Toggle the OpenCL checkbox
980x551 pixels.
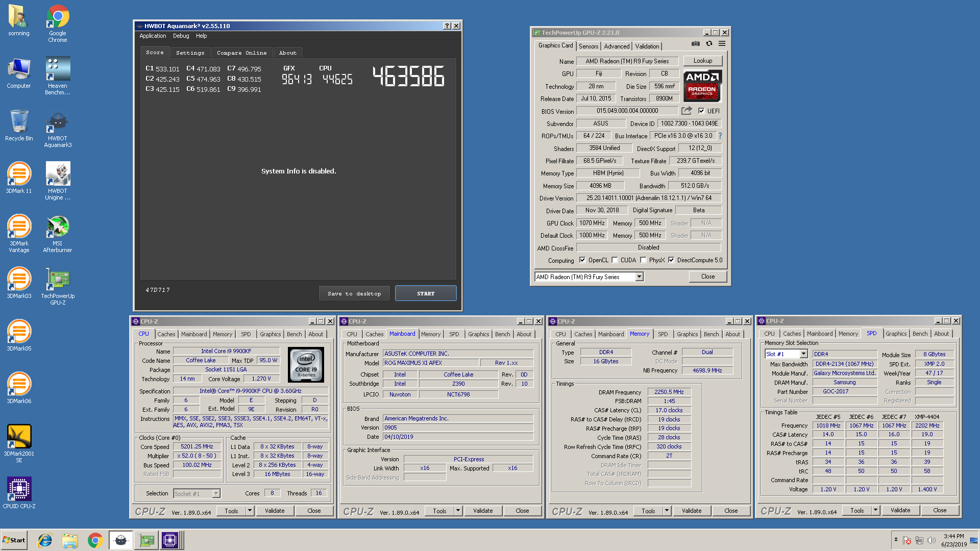[x=582, y=260]
